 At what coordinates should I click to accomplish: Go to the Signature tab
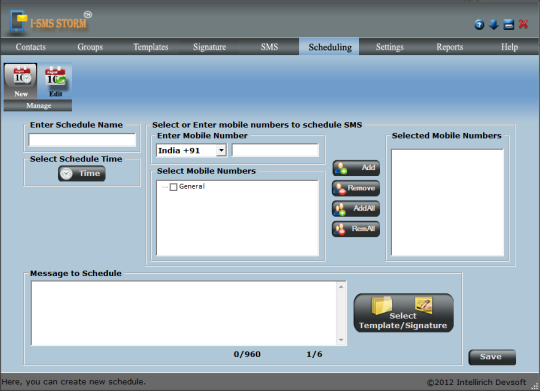pos(209,47)
